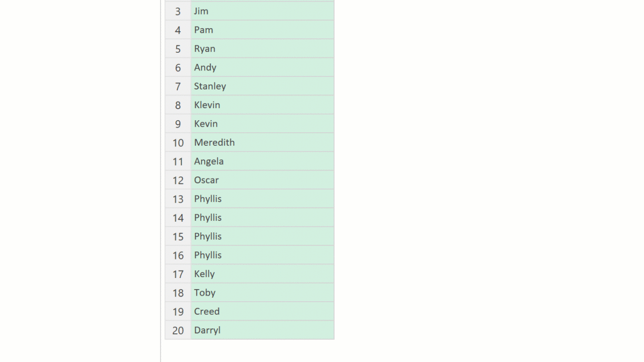644x362 pixels.
Task: Click the cell containing Darryl
Action: (262, 330)
